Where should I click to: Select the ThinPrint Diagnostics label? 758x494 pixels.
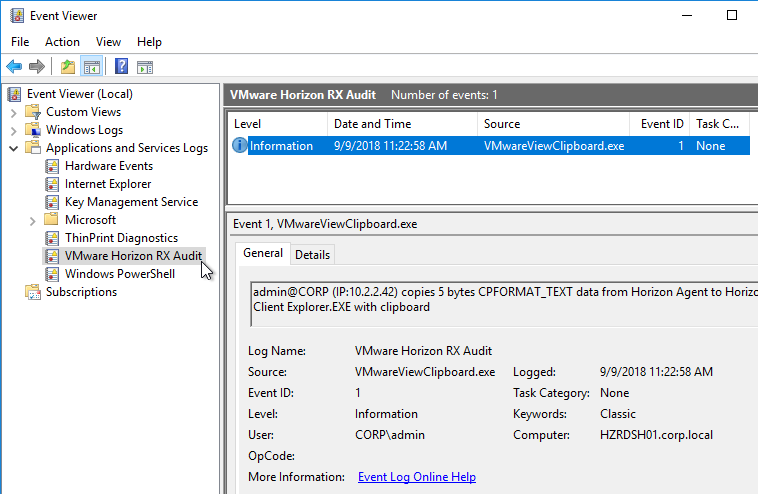(x=121, y=238)
